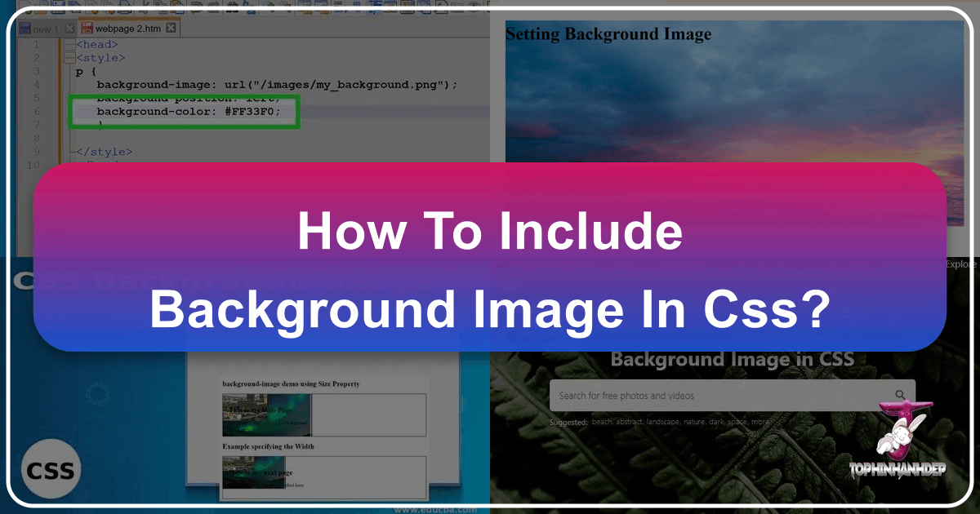Select the circular CSS logo badge
Screen dimensions: 980x514
[51, 467]
